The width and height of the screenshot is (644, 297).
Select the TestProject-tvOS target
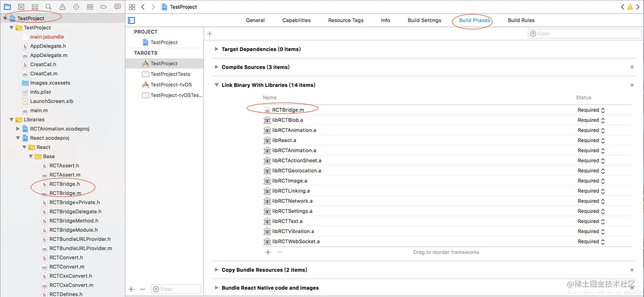tap(171, 85)
